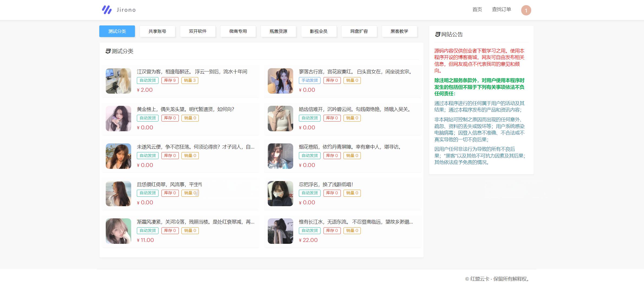Open the 瓶盖货源 category tab

point(278,31)
